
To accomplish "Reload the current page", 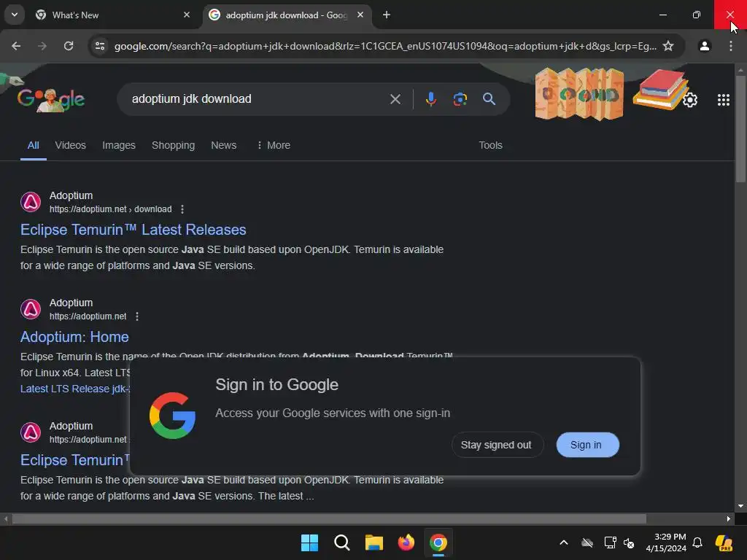I will (69, 46).
